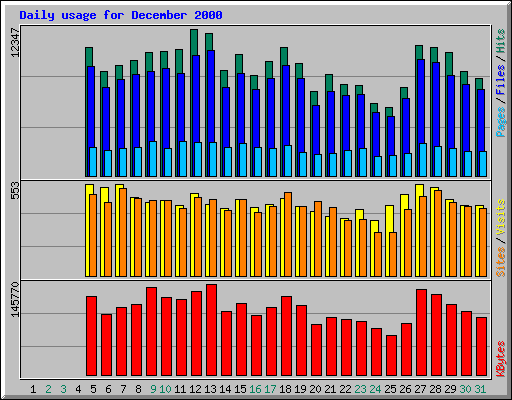This screenshot has width=512, height=400.
Task: Click green day label 16
Action: (x=255, y=389)
